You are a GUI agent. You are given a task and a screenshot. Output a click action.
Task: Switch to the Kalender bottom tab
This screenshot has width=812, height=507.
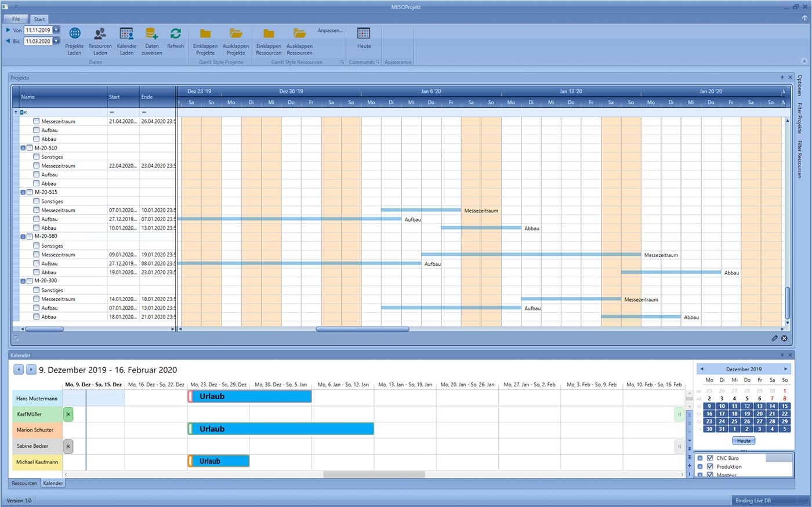(53, 483)
